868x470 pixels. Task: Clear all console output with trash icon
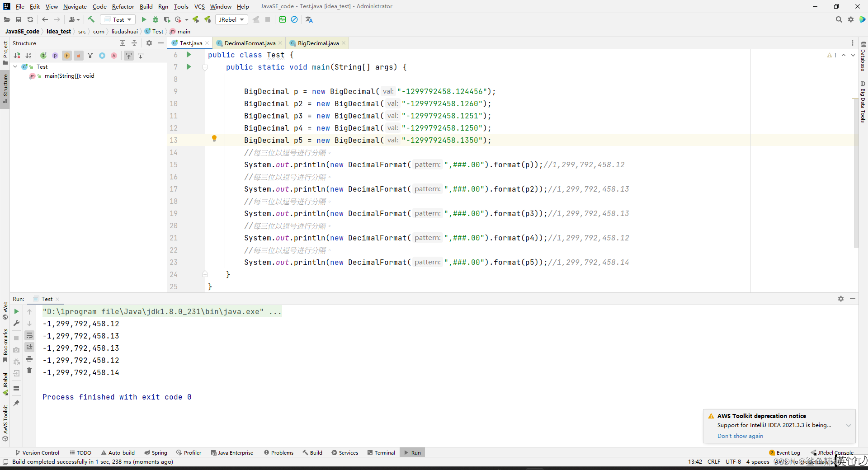tap(29, 371)
